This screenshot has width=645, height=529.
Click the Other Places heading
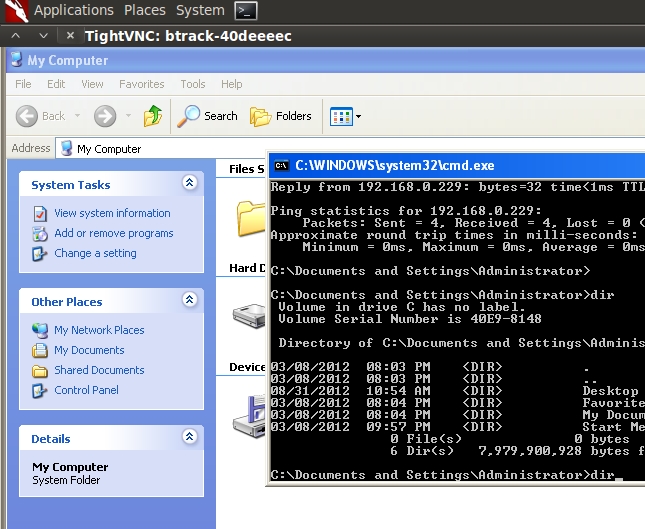pos(67,302)
